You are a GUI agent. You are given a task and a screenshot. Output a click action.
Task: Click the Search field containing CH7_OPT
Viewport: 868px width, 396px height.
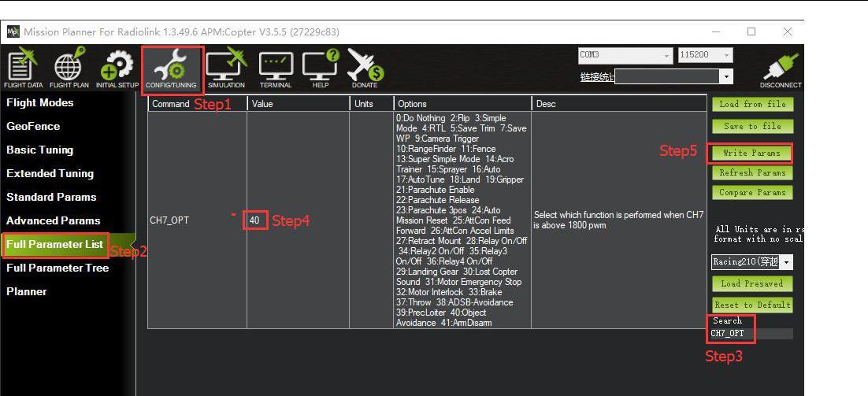(751, 334)
